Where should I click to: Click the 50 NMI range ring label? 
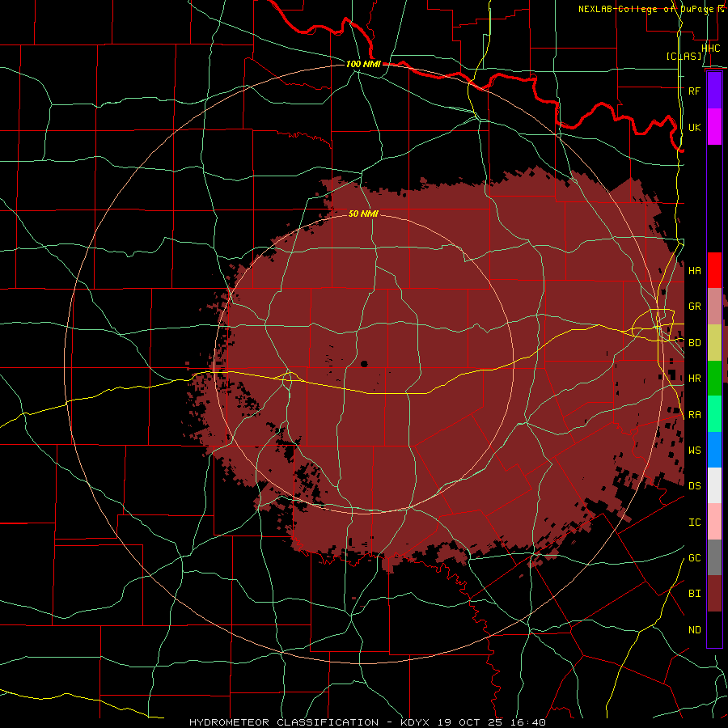[363, 214]
